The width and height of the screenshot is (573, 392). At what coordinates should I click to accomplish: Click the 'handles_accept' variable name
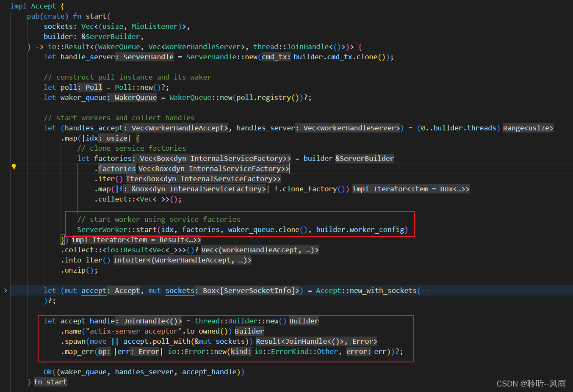[94, 128]
